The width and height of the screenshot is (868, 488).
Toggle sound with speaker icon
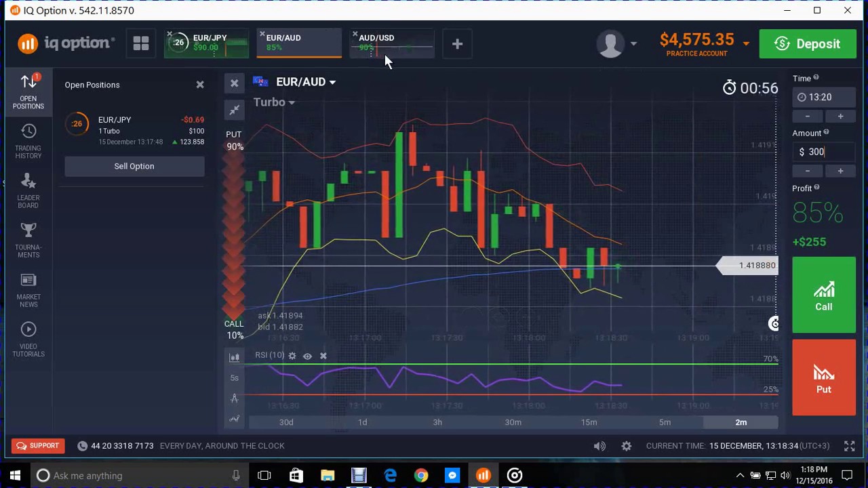(599, 446)
